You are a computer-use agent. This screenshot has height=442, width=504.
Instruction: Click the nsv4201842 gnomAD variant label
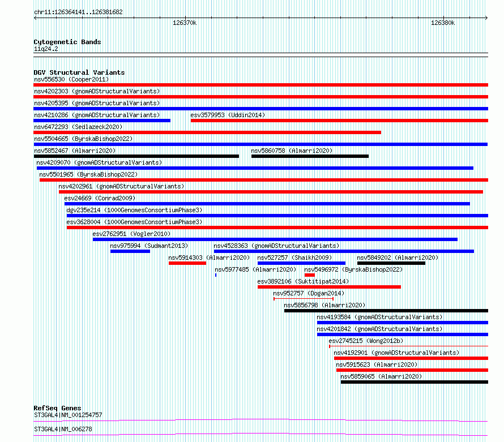click(379, 329)
